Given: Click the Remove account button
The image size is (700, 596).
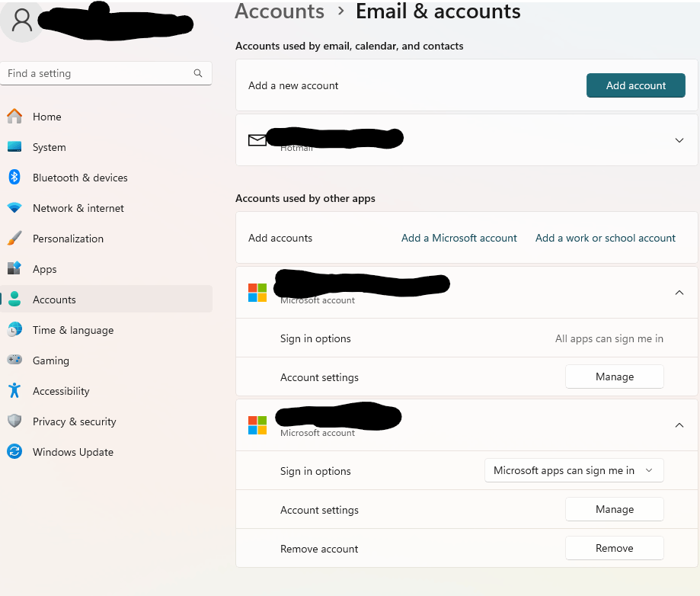Looking at the screenshot, I should click(x=614, y=548).
